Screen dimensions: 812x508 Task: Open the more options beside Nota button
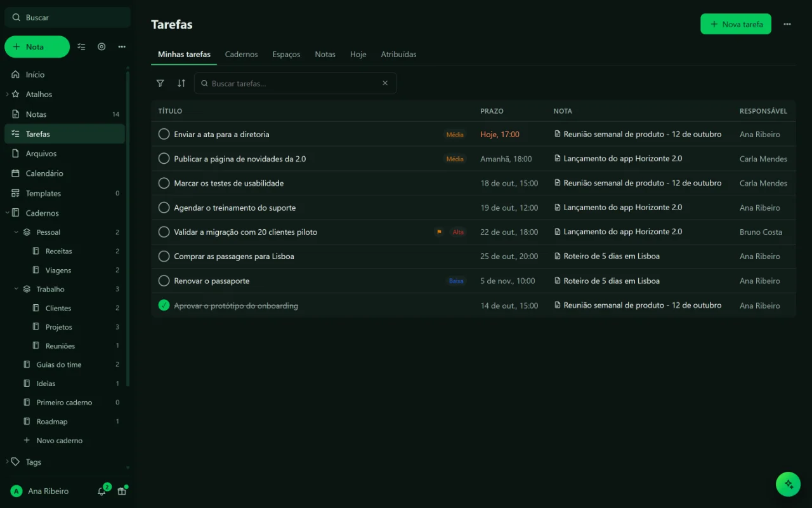[x=122, y=47]
